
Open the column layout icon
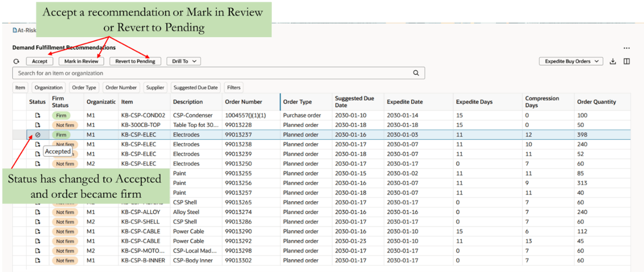click(627, 61)
